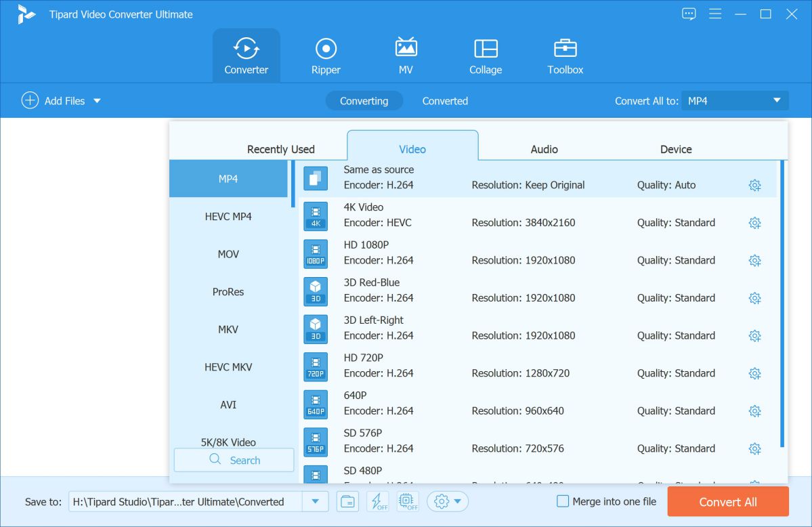Select 5K/8K Video in format list
Screen dimensions: 812x527
tap(228, 442)
